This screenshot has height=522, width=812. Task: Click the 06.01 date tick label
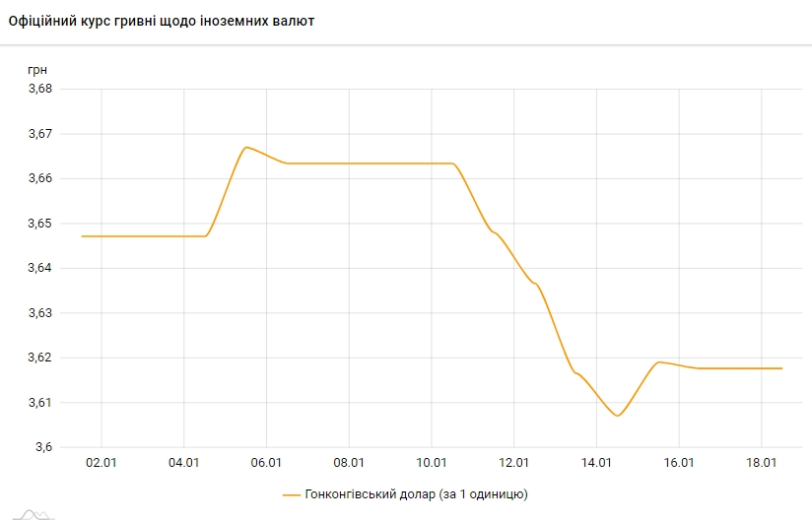(267, 463)
